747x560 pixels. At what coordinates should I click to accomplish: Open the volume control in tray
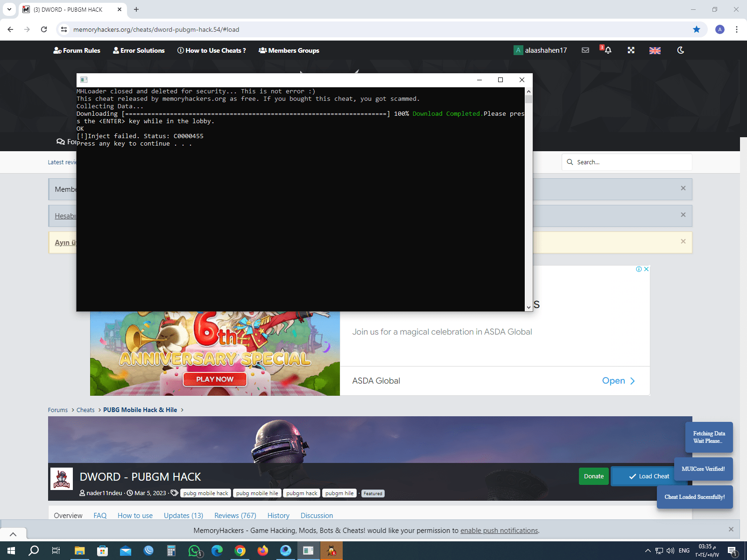click(x=670, y=551)
